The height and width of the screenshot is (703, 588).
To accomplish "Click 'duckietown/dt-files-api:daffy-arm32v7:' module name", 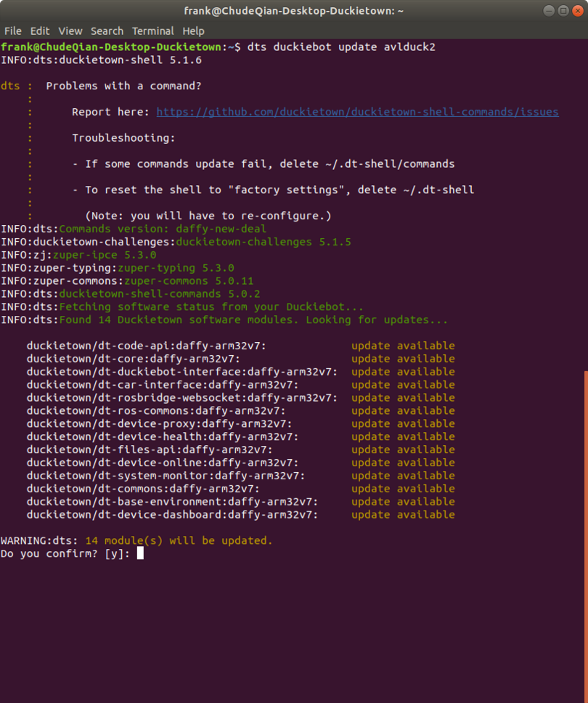I will pos(150,450).
